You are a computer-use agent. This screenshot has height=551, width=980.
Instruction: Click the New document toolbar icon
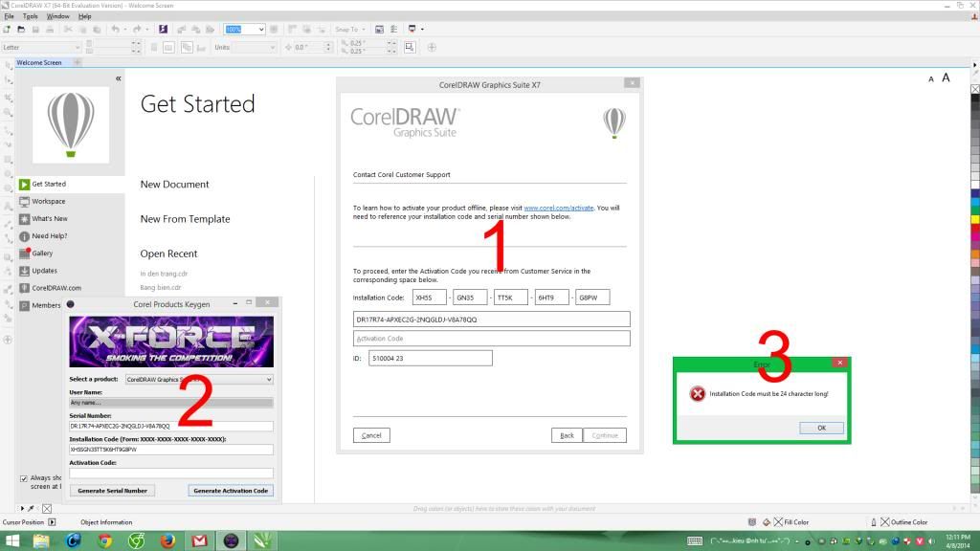[x=7, y=30]
